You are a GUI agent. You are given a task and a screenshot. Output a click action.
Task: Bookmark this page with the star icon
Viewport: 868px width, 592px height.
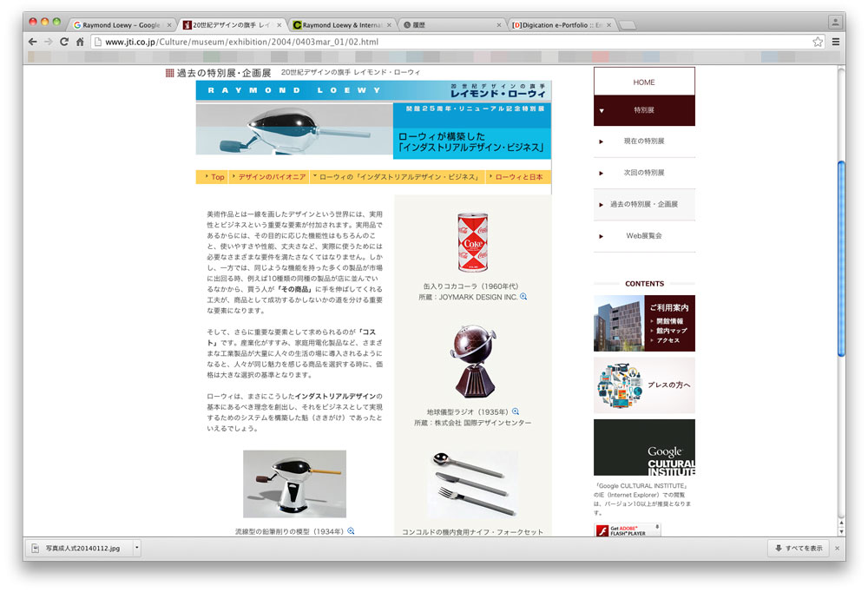click(x=818, y=42)
